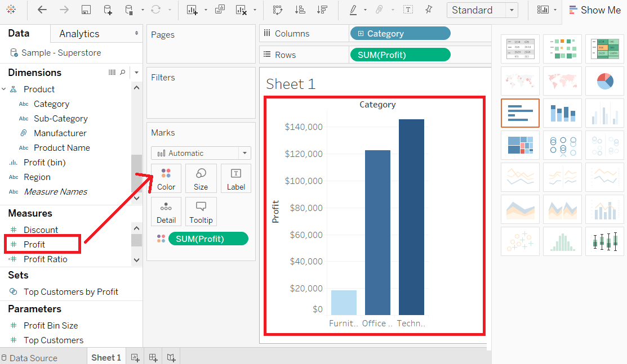
Task: Click the Detail marks card button
Action: pyautogui.click(x=166, y=212)
